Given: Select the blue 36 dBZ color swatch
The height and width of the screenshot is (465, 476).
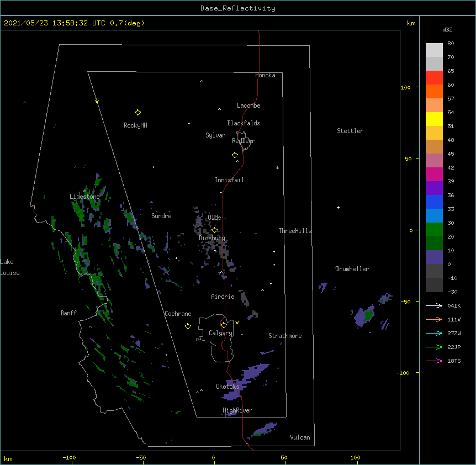Looking at the screenshot, I should click(434, 202).
